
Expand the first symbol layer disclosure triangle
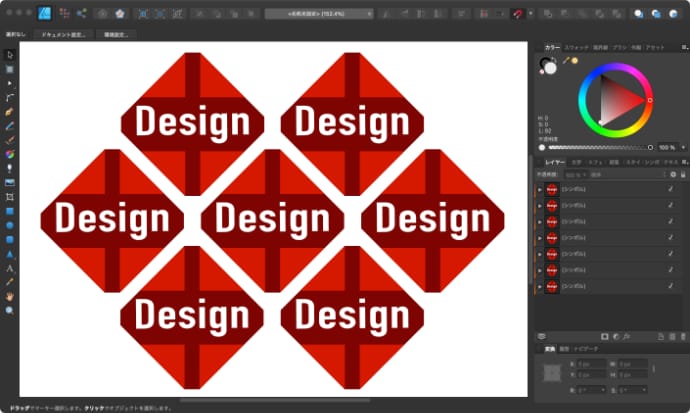pos(540,189)
